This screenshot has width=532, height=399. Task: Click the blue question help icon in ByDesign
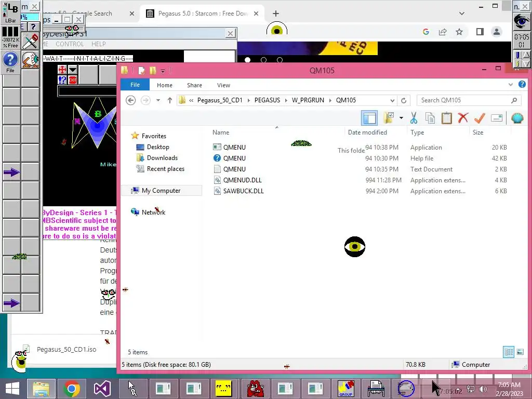[x=62, y=80]
